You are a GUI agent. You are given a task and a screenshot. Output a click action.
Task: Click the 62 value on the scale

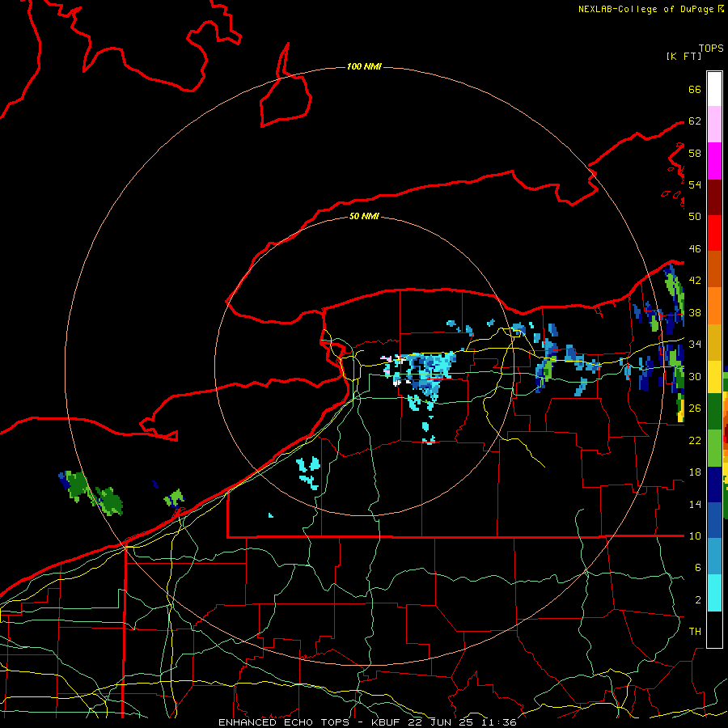[695, 121]
